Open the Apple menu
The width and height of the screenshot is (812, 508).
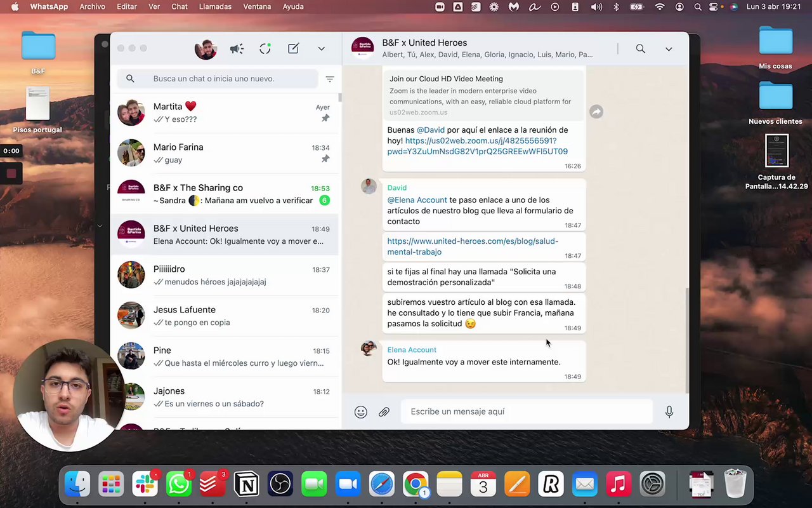click(15, 7)
